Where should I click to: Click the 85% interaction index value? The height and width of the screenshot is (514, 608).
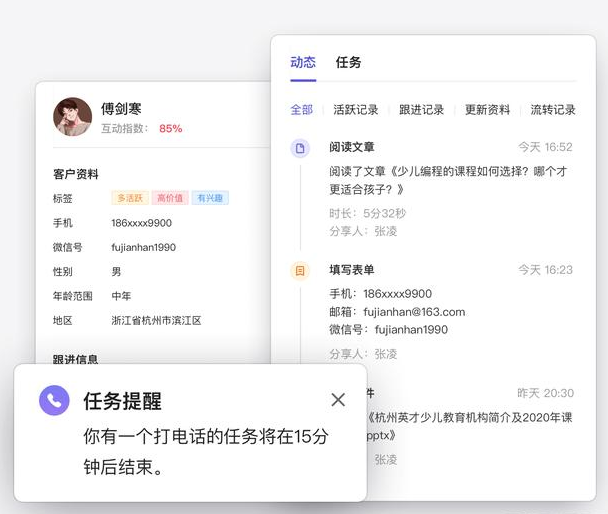pos(170,129)
